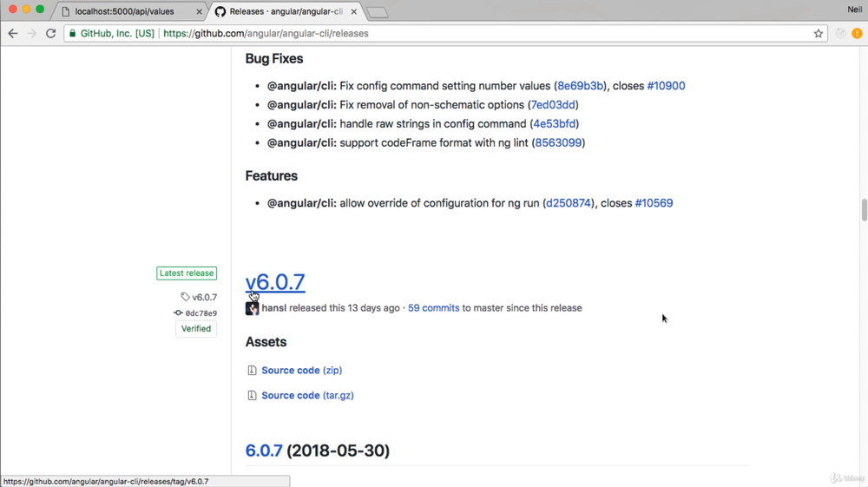Click the Latest release badge

187,273
